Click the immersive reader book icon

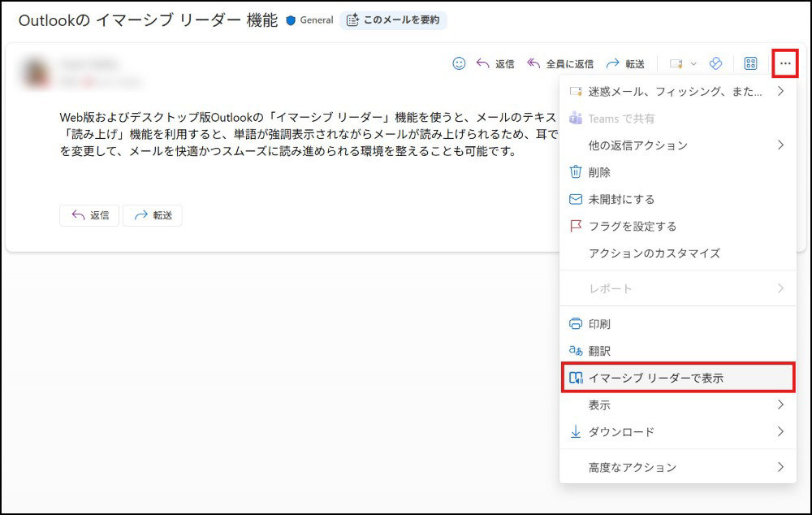click(576, 378)
